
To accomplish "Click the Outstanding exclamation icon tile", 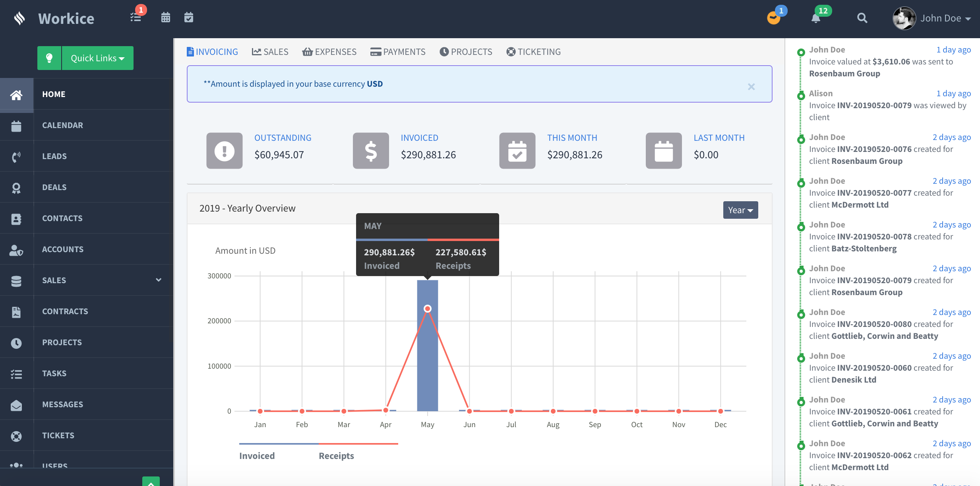I will pyautogui.click(x=225, y=151).
